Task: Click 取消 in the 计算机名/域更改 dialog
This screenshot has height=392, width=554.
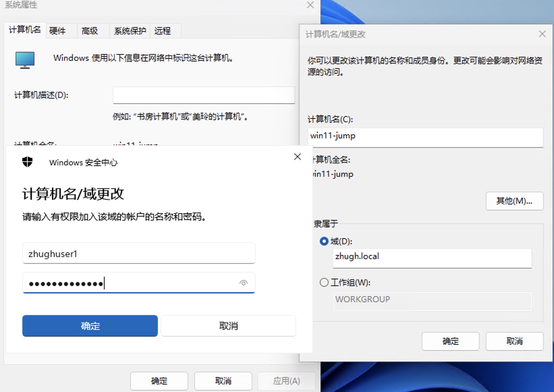Action: 515,341
